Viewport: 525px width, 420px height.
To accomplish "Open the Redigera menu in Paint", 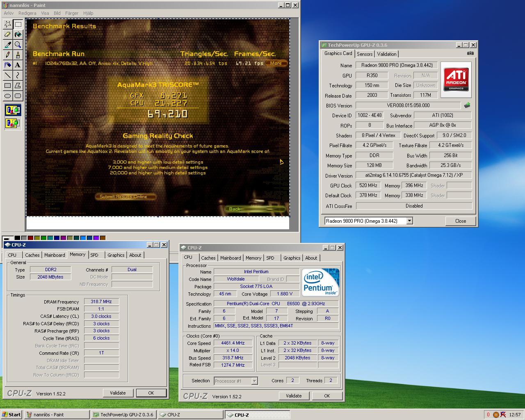I will click(x=27, y=13).
